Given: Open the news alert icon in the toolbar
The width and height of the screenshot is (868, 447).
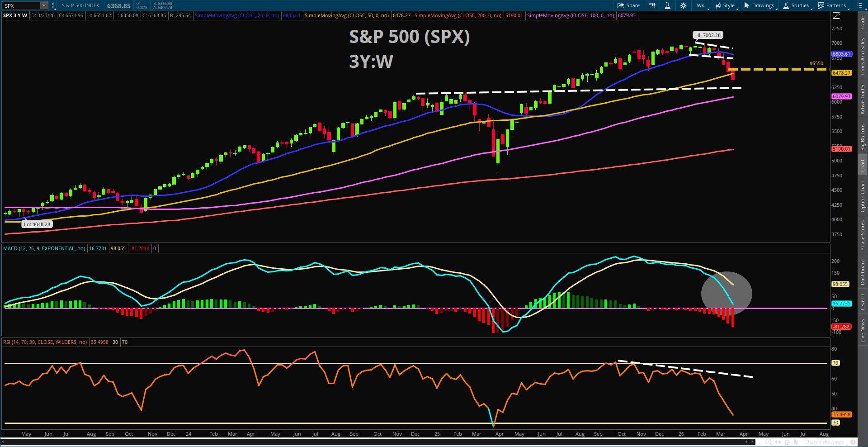Looking at the screenshot, I should (x=652, y=5).
